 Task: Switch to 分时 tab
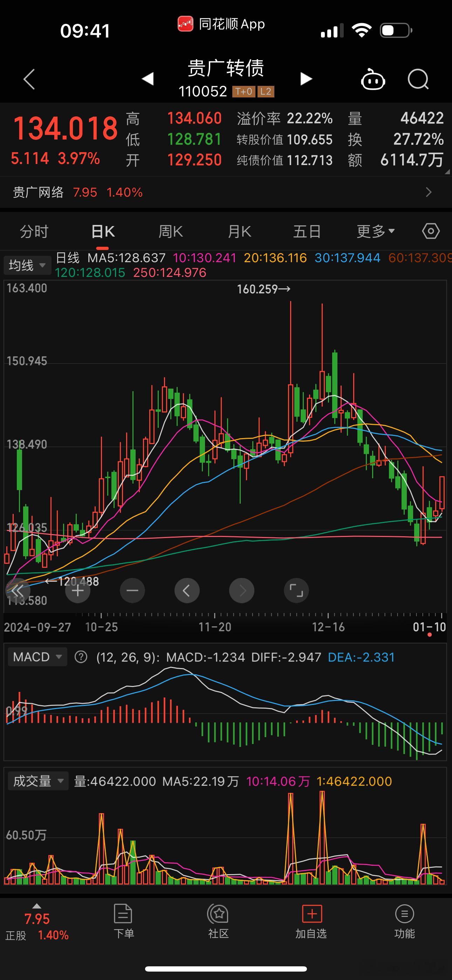(x=34, y=231)
